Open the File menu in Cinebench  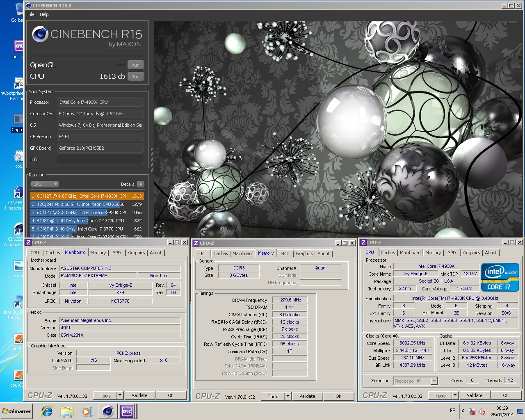pos(31,14)
